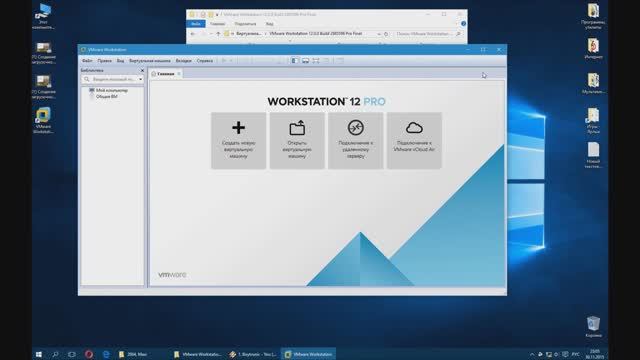Click the greyed unity mode toolbar icon
Image resolution: width=640 pixels, height=360 pixels.
coord(327,61)
